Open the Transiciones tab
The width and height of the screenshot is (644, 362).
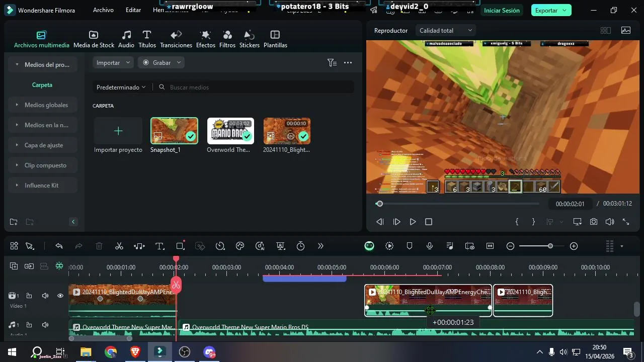click(x=176, y=39)
